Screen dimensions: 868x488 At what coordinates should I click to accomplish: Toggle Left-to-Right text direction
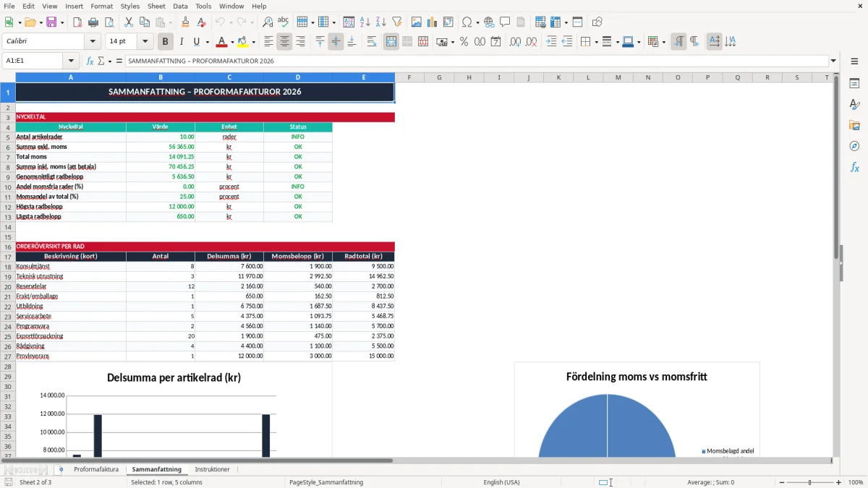[678, 42]
